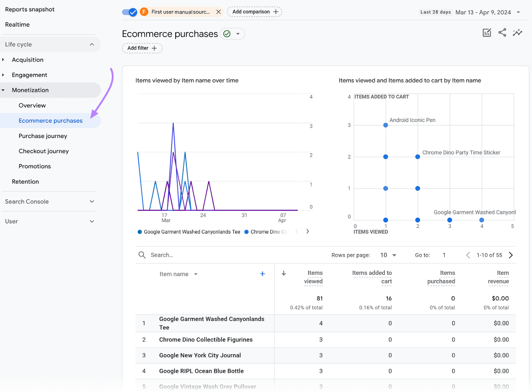Click the Android Iconic Pen scatter point
The height and width of the screenshot is (392, 532).
click(x=385, y=125)
